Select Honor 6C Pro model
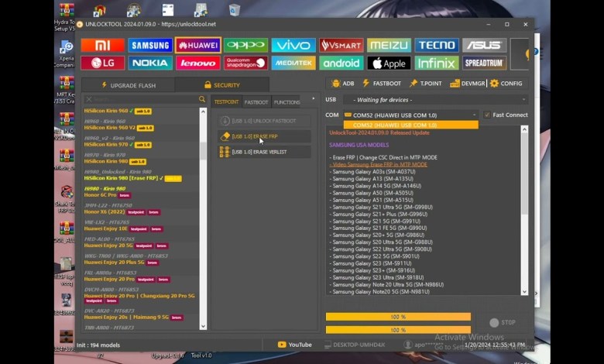Image resolution: width=604 pixels, height=364 pixels. click(x=108, y=195)
